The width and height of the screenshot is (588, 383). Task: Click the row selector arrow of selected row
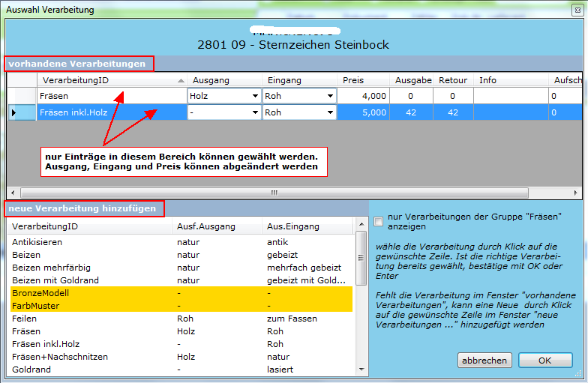pos(13,112)
